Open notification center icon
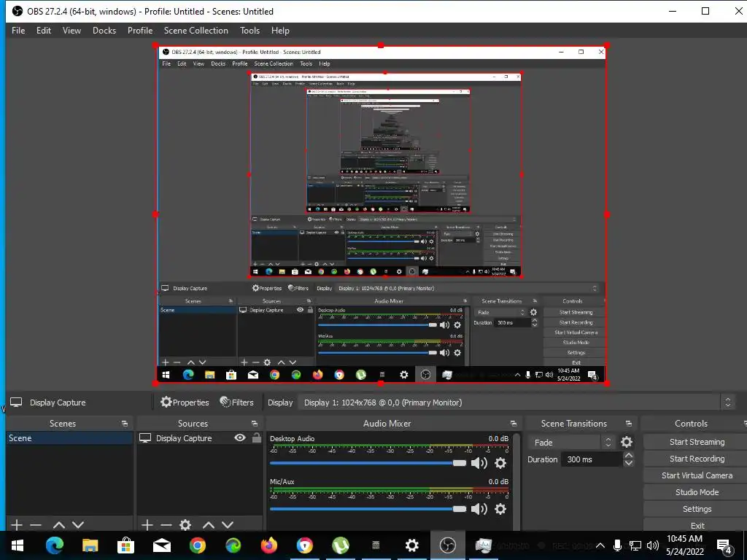Screen dimensions: 747x560 coord(724,545)
